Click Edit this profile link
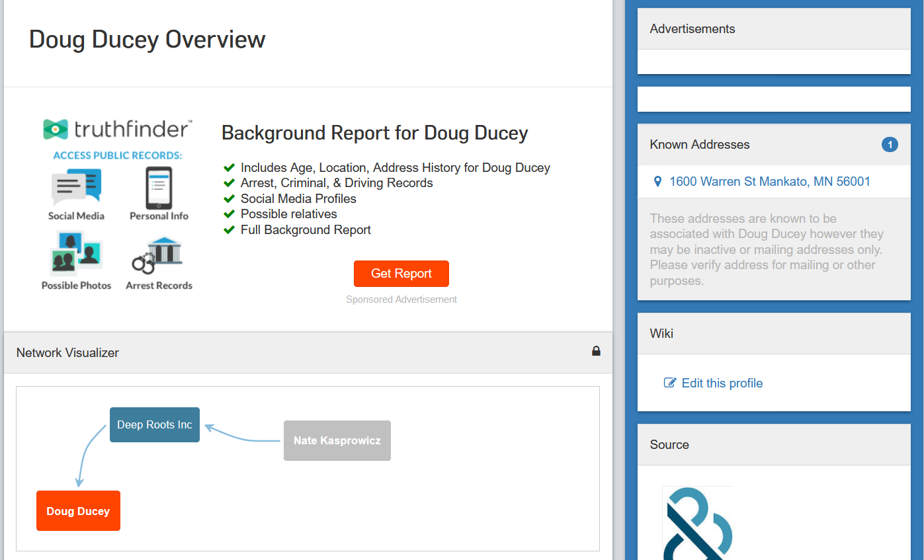The width and height of the screenshot is (924, 560). [x=722, y=383]
